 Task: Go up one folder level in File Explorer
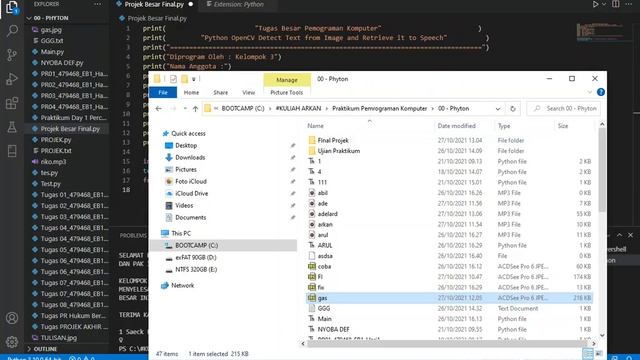pyautogui.click(x=196, y=109)
